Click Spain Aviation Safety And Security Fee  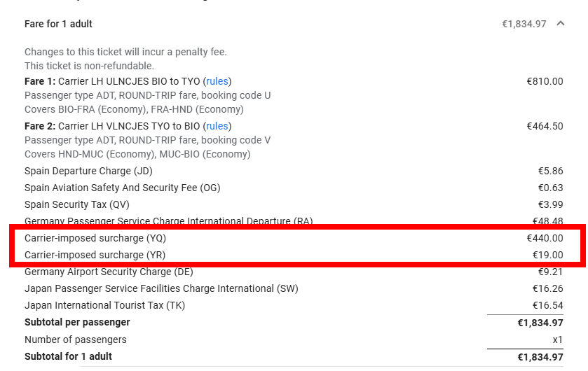coord(122,188)
